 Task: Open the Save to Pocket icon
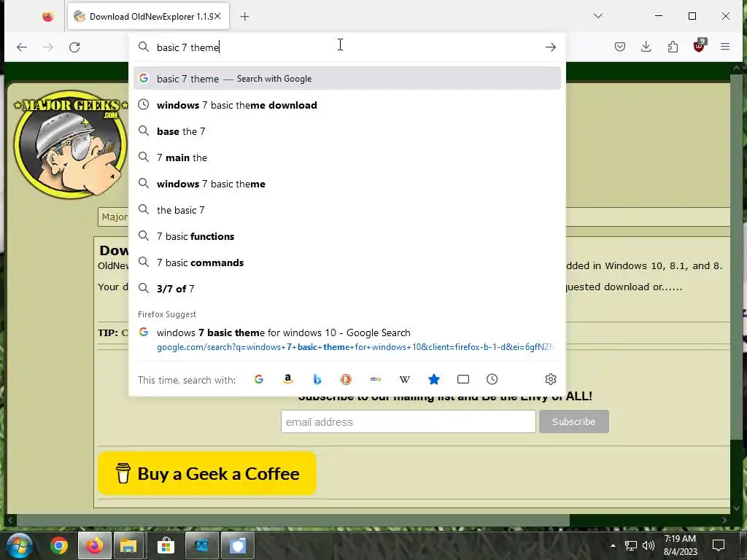tap(620, 47)
